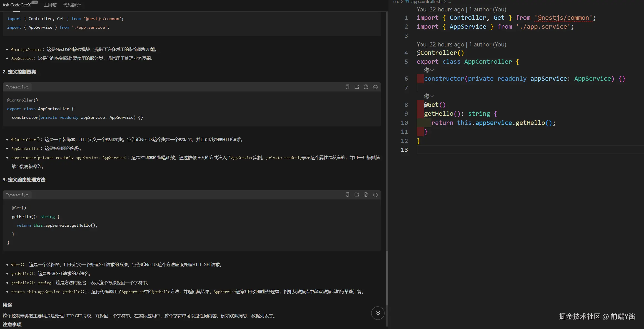This screenshot has width=644, height=329.
Task: Copy the getHello method code block
Action: [x=347, y=195]
